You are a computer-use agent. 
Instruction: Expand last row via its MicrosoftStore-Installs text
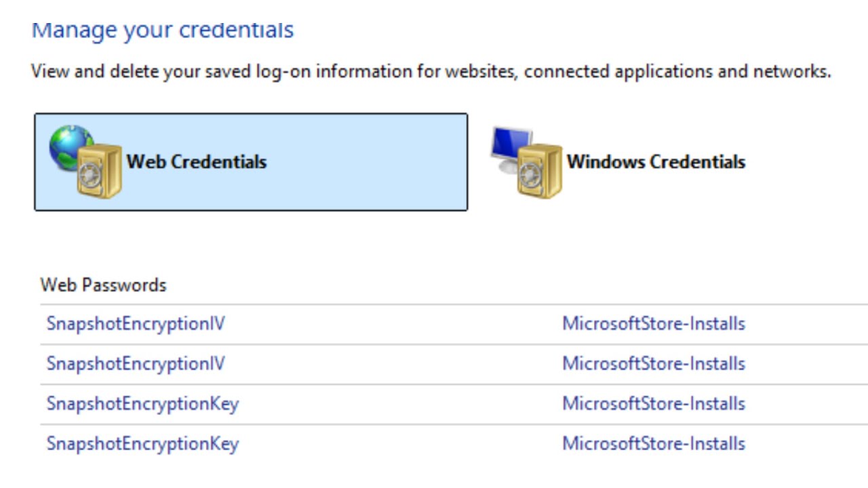point(653,443)
